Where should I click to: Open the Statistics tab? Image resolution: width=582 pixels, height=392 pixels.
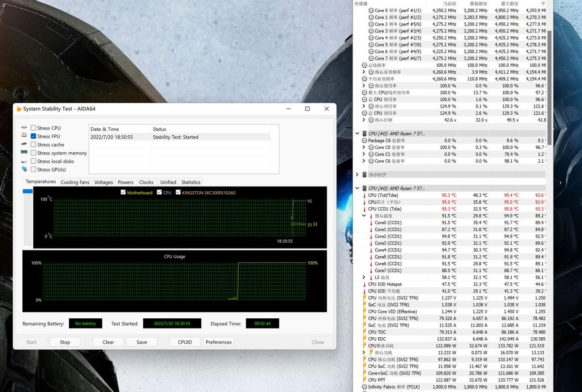[191, 182]
